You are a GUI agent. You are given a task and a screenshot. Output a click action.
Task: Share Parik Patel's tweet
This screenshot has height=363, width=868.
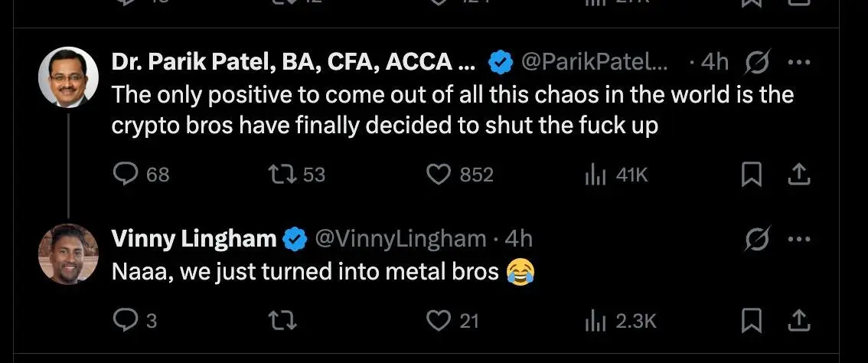(798, 175)
